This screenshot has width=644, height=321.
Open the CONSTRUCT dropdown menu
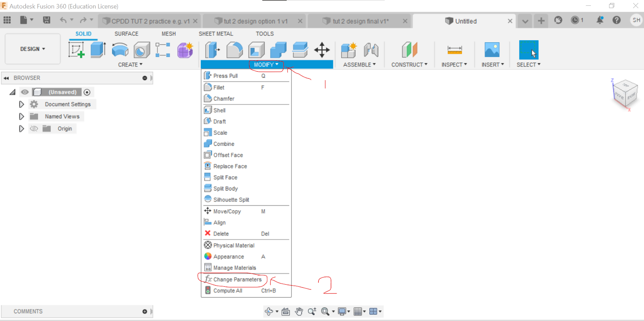pos(409,64)
